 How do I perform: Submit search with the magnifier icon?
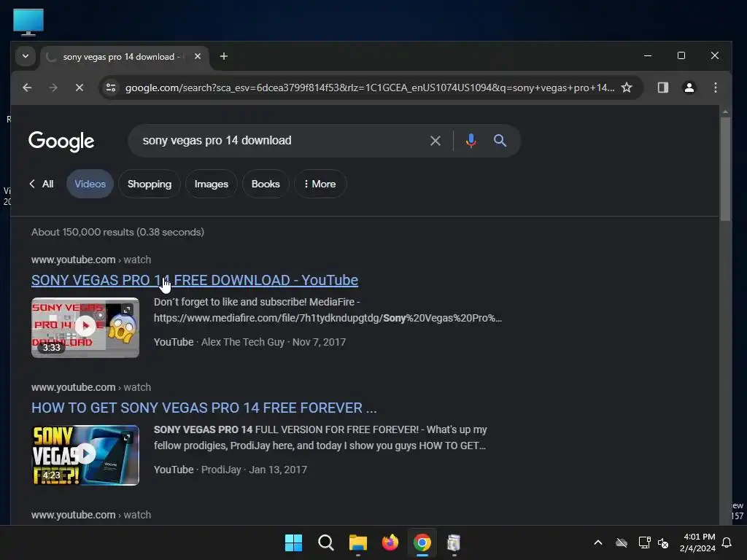click(500, 141)
